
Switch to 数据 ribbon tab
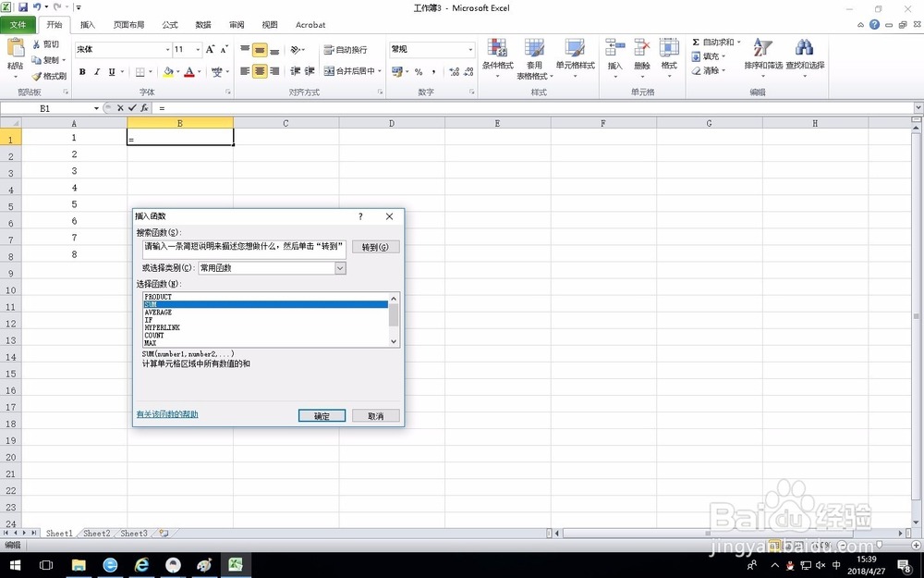[x=203, y=25]
